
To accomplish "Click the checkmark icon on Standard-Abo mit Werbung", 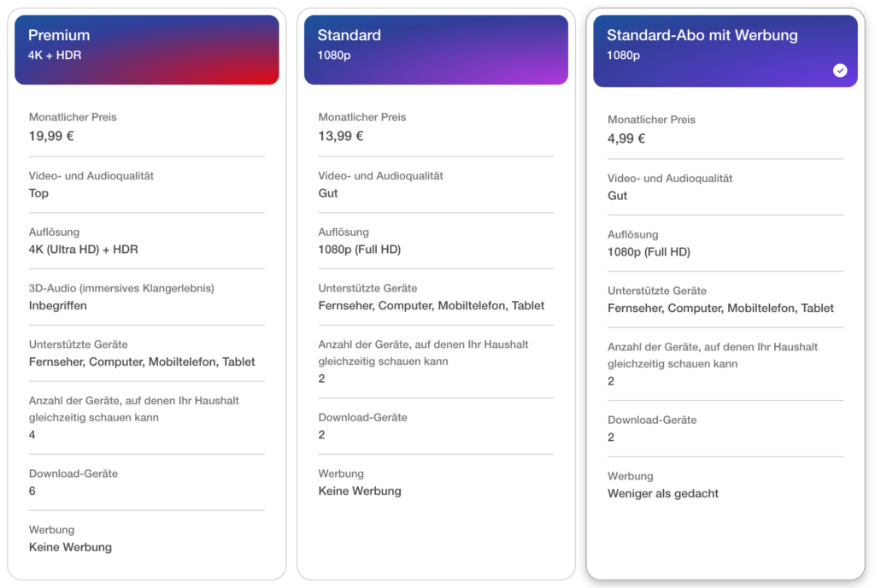I will click(839, 70).
